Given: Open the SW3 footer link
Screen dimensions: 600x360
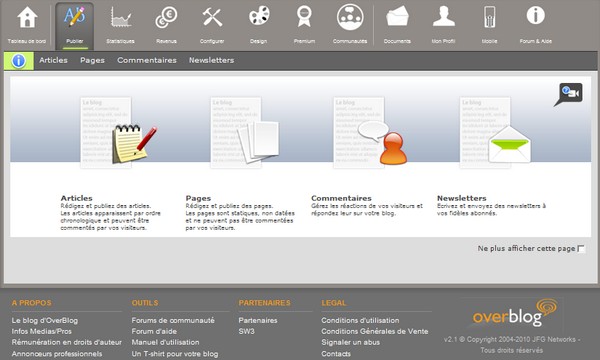Looking at the screenshot, I should click(246, 331).
